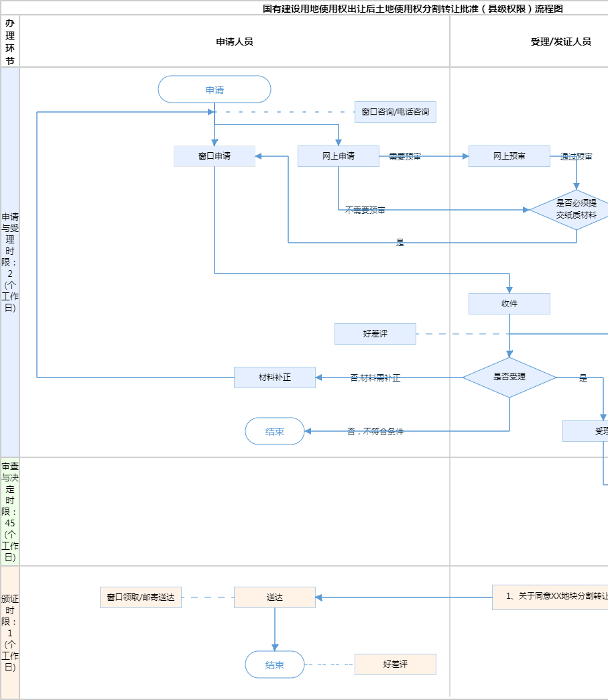The width and height of the screenshot is (608, 700).
Task: Select the 是否必须提交纸质材料 decision diamond
Action: pyautogui.click(x=575, y=209)
